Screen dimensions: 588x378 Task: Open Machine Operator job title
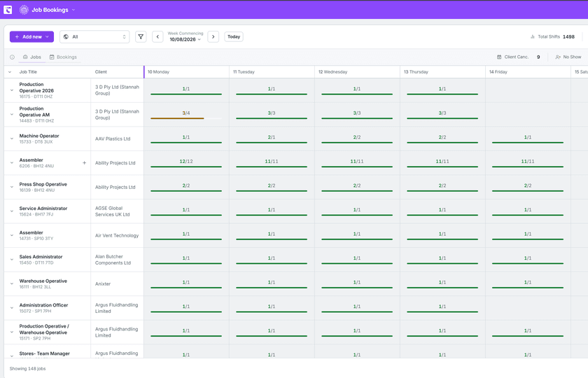pos(39,136)
